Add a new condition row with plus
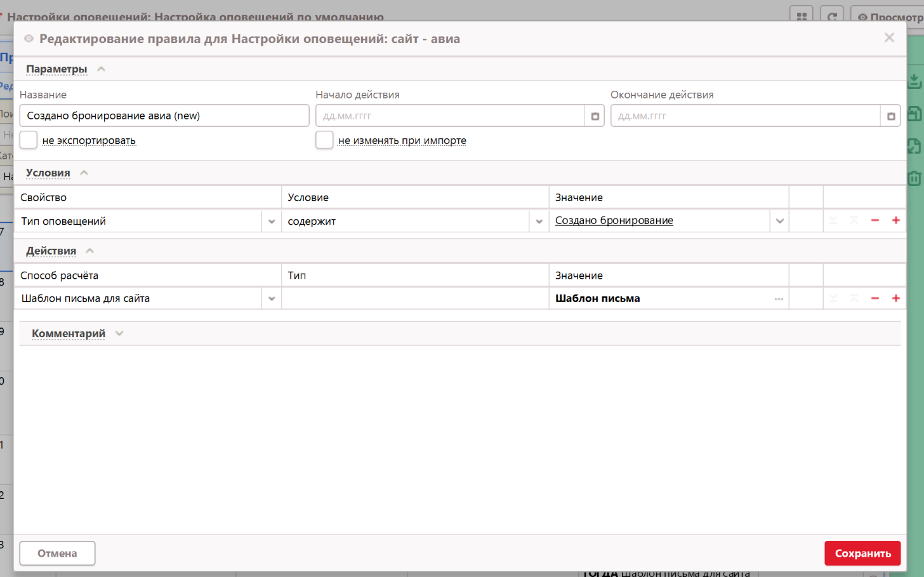Viewport: 924px width, 577px height. click(895, 220)
